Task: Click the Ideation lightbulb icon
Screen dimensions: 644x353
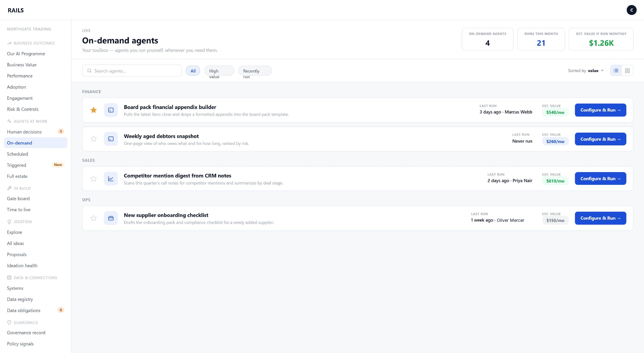Action: [9, 222]
